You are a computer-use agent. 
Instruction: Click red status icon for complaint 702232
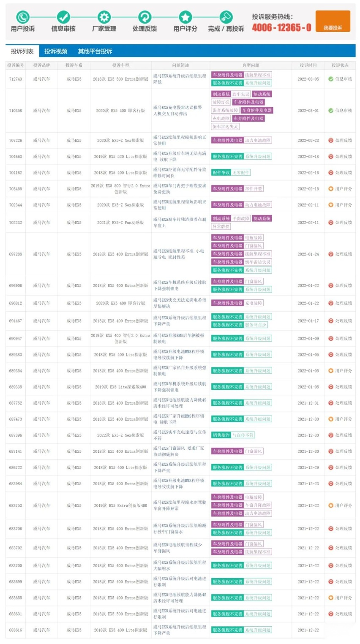click(331, 223)
